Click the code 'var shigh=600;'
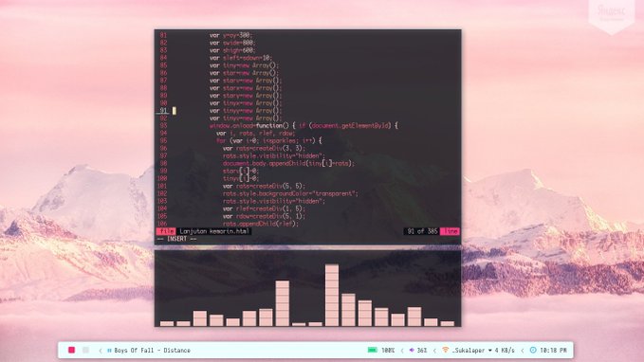The width and height of the screenshot is (644, 362). pyautogui.click(x=232, y=50)
